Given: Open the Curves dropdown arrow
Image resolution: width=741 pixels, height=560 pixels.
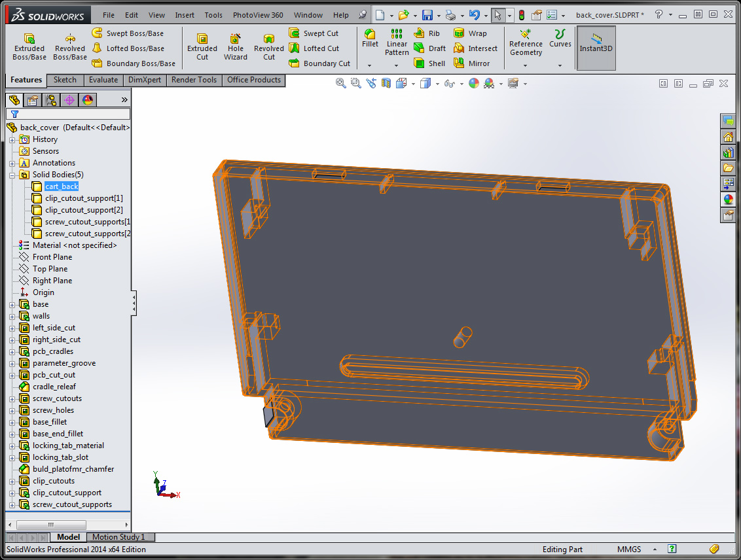Looking at the screenshot, I should [x=560, y=65].
